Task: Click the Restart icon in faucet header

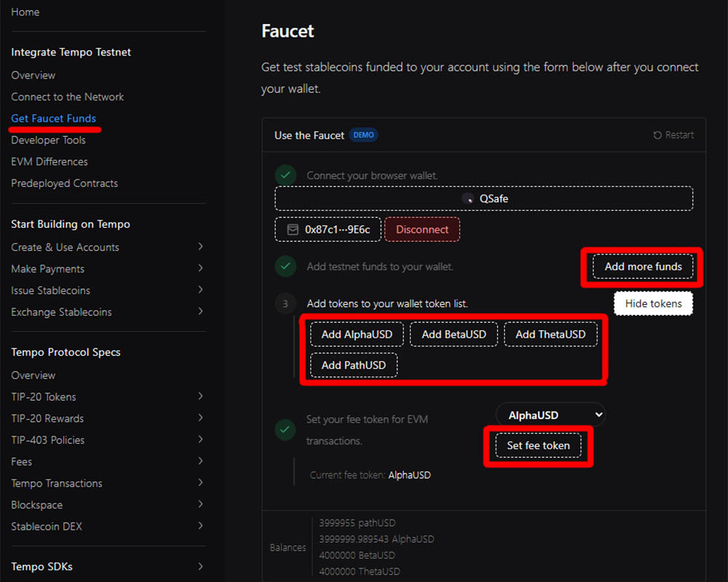Action: pyautogui.click(x=657, y=135)
